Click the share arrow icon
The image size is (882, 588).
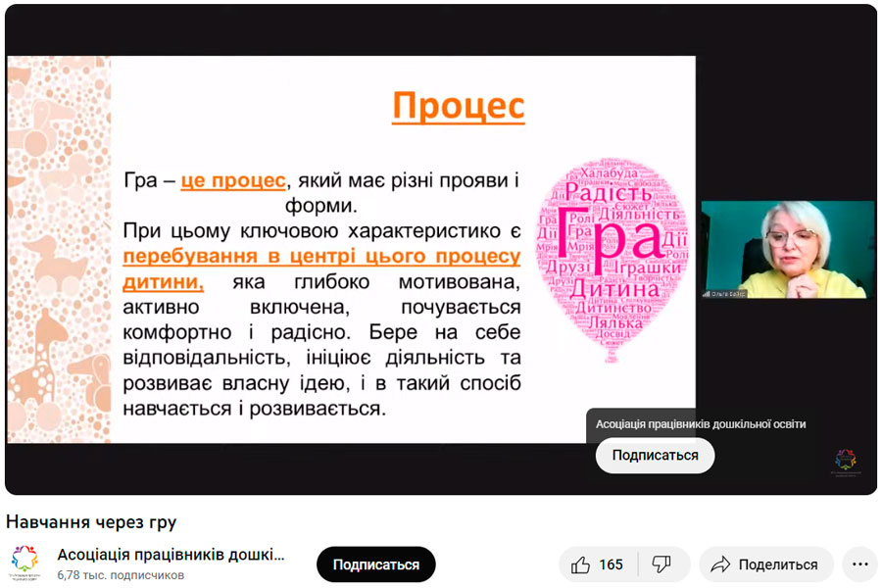[721, 564]
